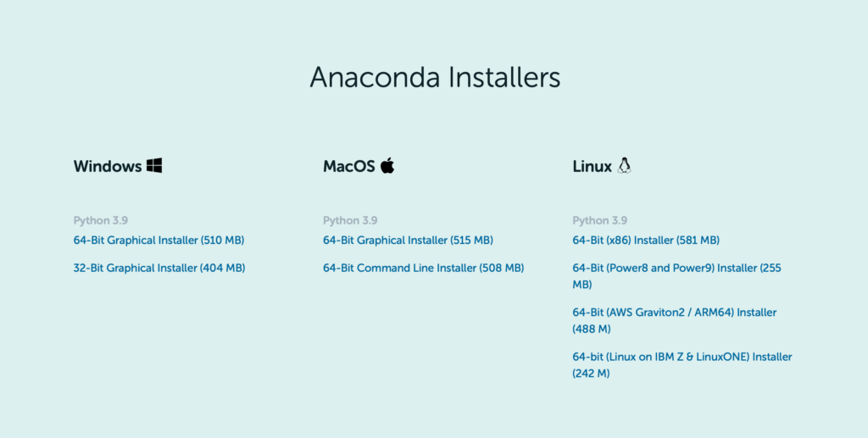Click 'Python 3.9' label under Linux
Viewport: 868px width, 438px height.
pos(600,220)
